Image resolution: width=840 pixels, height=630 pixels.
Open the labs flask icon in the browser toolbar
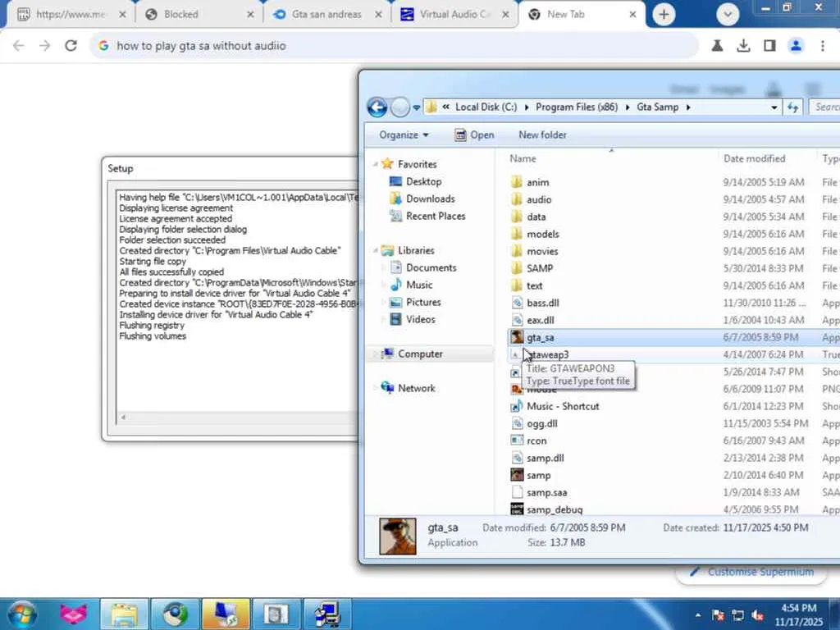[x=717, y=46]
